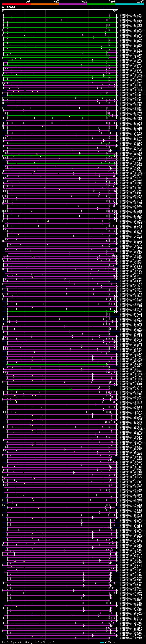This screenshot has height=644, width=146.
Task: Select the query name AU193898
Action: point(8,8)
